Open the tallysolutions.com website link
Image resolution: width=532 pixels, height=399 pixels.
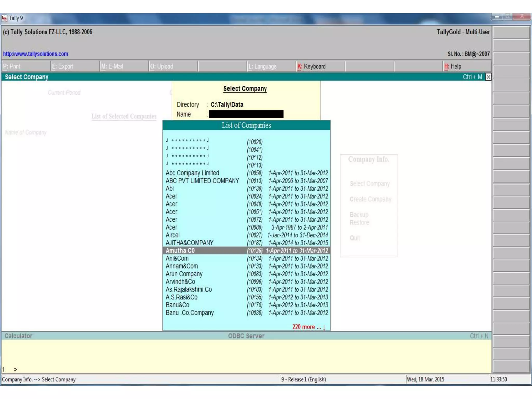point(36,54)
